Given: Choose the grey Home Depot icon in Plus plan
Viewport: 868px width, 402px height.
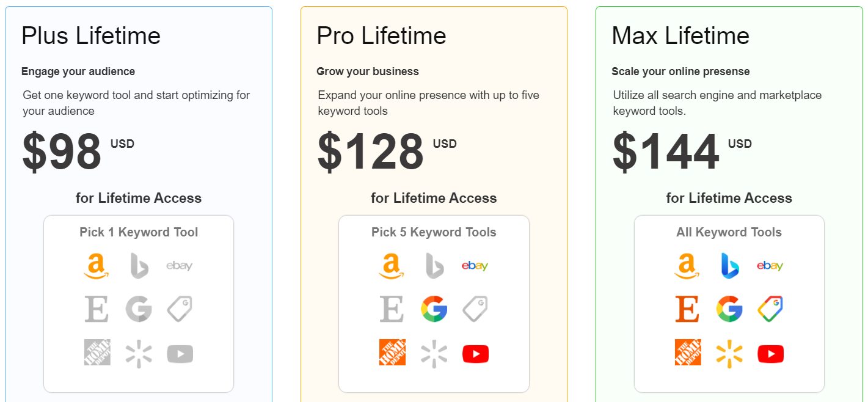Looking at the screenshot, I should coord(97,353).
